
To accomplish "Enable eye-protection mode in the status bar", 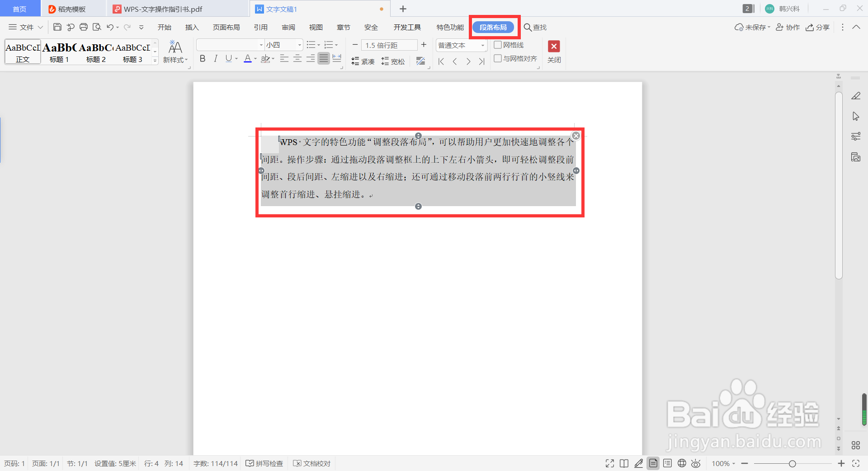I will [x=696, y=463].
